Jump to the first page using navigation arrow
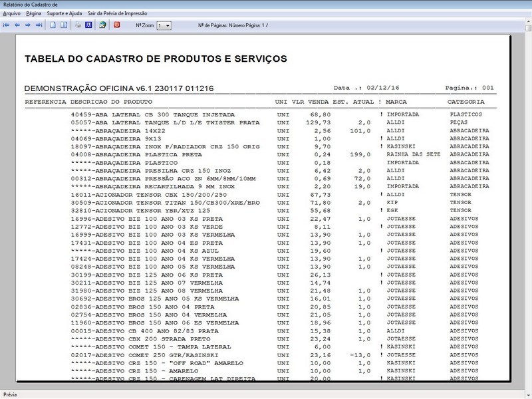This screenshot has height=399, width=532. tap(7, 25)
